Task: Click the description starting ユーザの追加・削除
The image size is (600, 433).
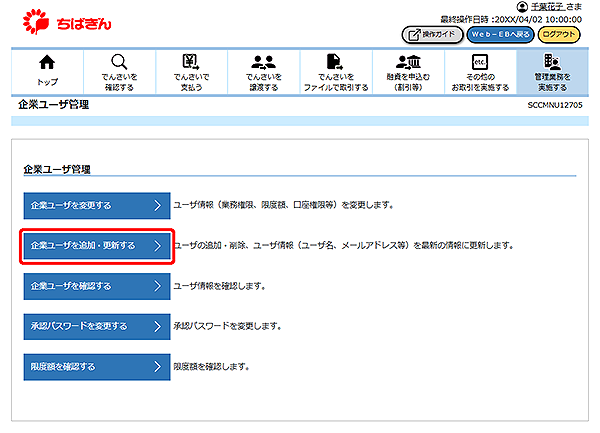Action: [x=344, y=246]
